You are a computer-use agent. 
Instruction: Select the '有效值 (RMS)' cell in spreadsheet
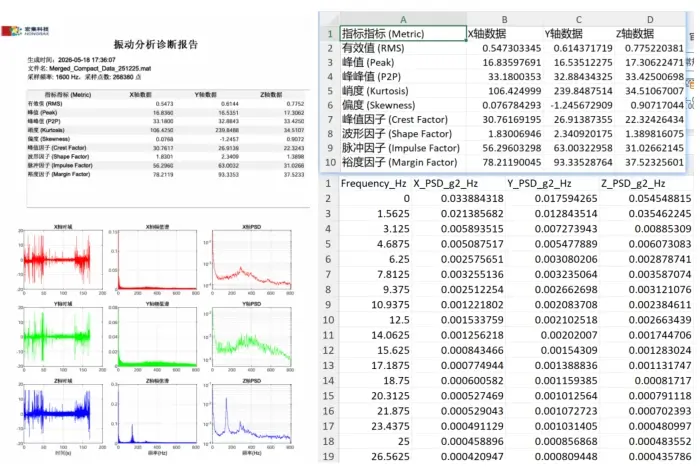click(x=403, y=48)
